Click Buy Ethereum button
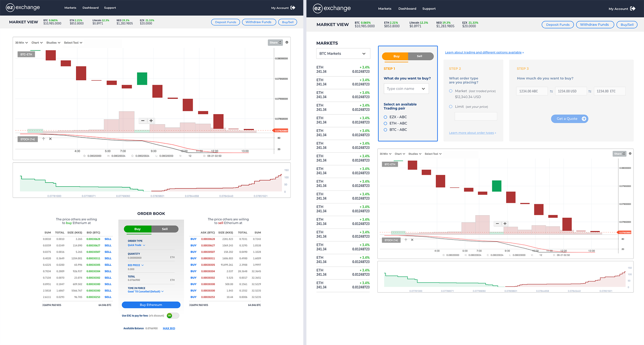Image resolution: width=644 pixels, height=345 pixels. click(x=151, y=305)
